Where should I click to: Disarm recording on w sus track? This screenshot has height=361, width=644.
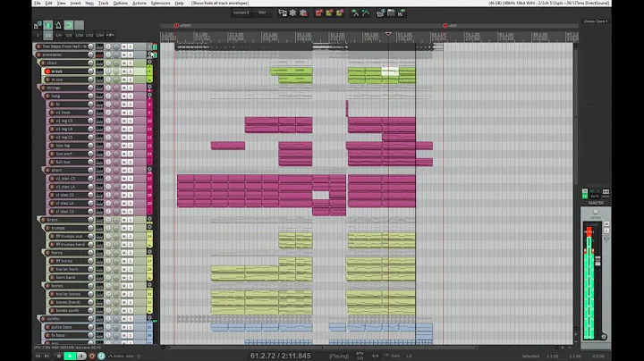click(x=47, y=71)
